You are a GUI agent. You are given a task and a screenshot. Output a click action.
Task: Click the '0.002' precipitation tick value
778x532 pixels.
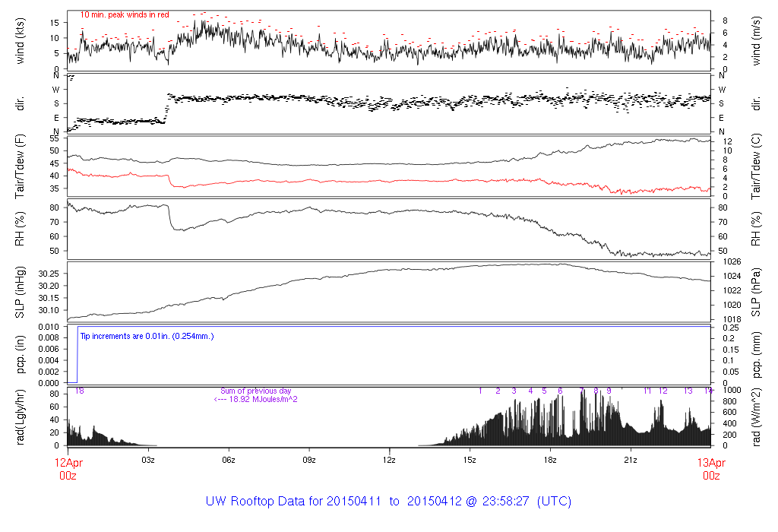pyautogui.click(x=49, y=372)
